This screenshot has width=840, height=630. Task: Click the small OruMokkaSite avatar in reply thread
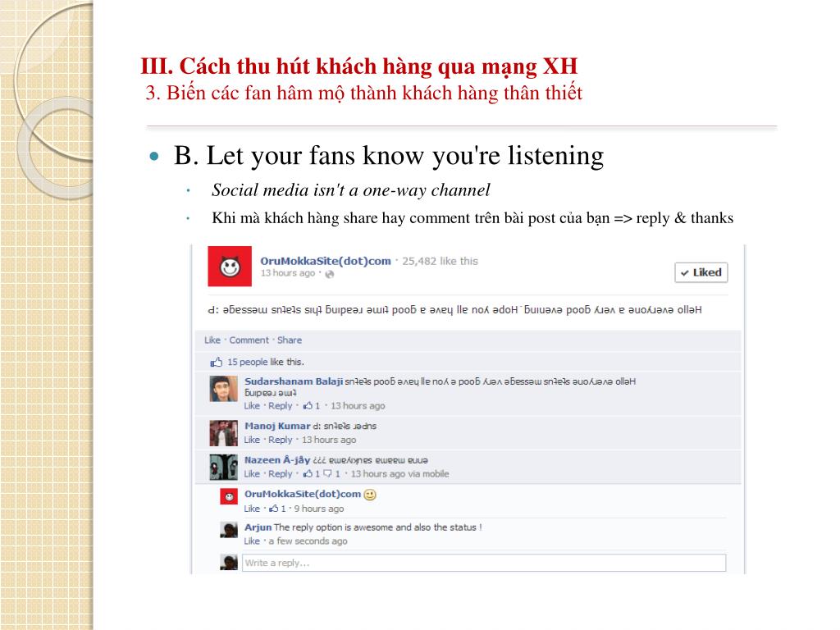(x=229, y=496)
